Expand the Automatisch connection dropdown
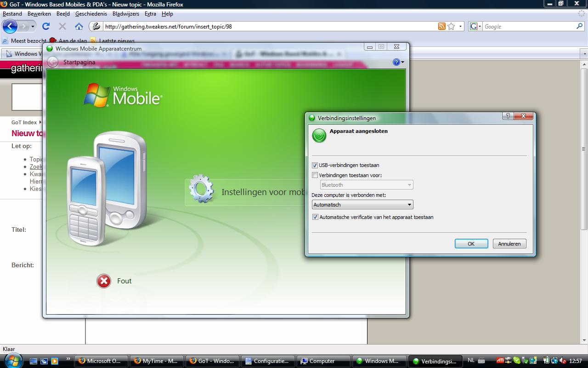 pyautogui.click(x=362, y=205)
